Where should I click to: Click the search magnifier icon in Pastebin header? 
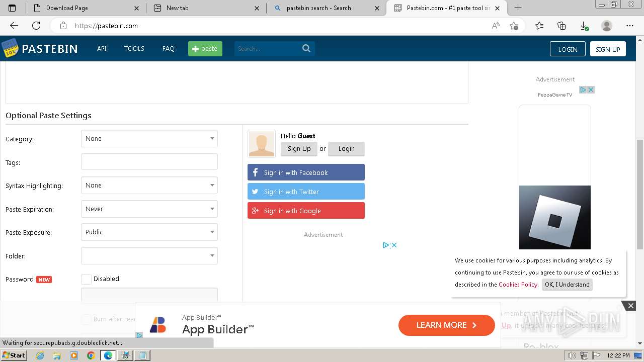tap(306, 48)
